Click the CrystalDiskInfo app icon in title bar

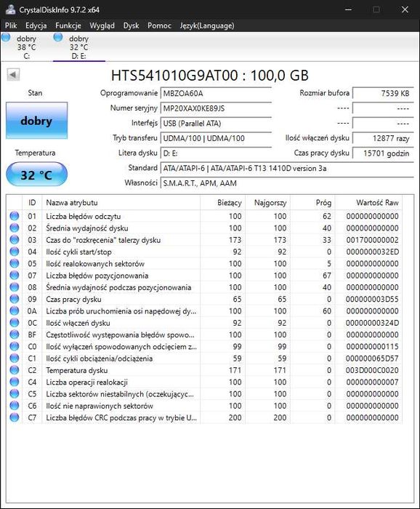pyautogui.click(x=10, y=9)
